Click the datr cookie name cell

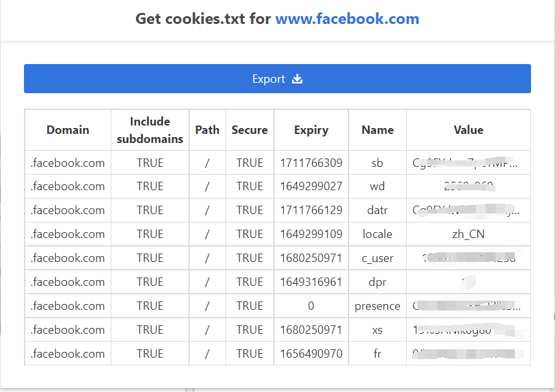[377, 210]
